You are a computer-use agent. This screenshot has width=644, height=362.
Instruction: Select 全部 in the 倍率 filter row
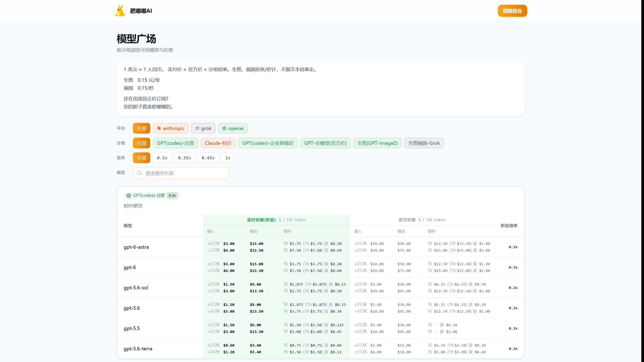tap(142, 158)
